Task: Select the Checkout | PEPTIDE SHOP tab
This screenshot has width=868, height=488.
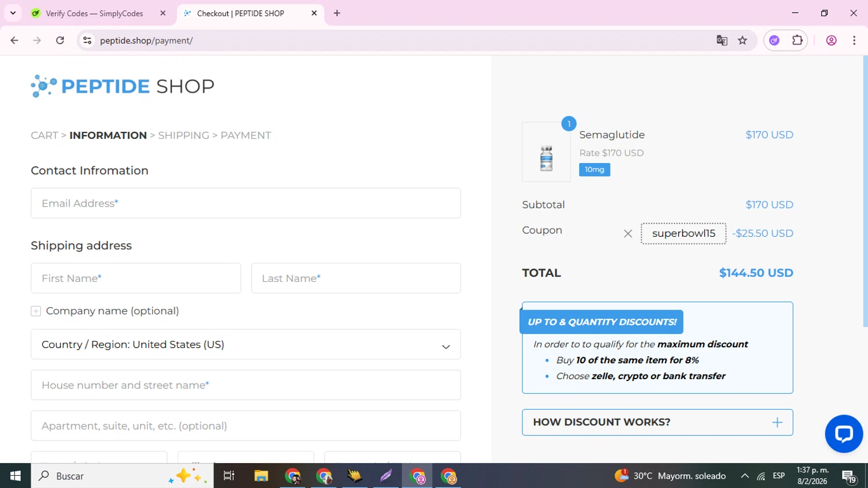Action: point(240,13)
